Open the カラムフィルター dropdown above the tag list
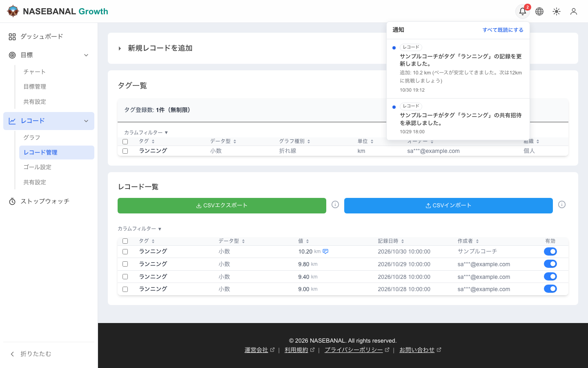The width and height of the screenshot is (588, 368). pos(146,132)
